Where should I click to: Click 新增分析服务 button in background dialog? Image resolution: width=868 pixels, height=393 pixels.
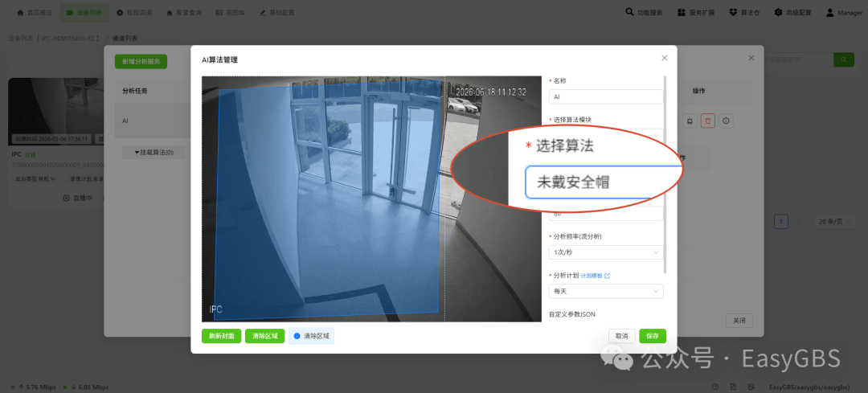click(x=141, y=61)
